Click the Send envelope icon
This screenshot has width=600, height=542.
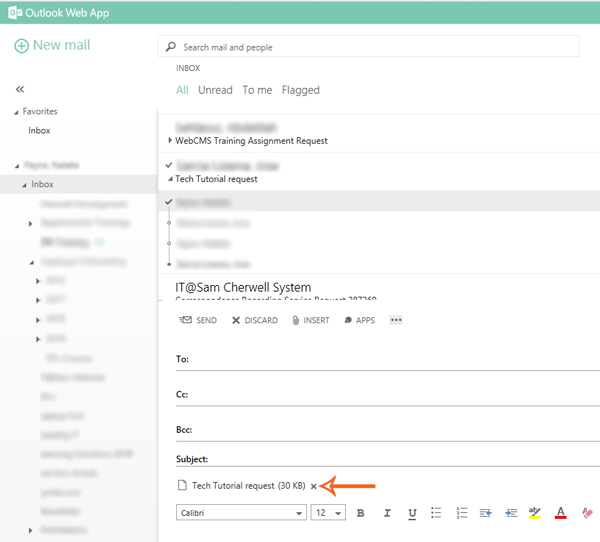186,320
